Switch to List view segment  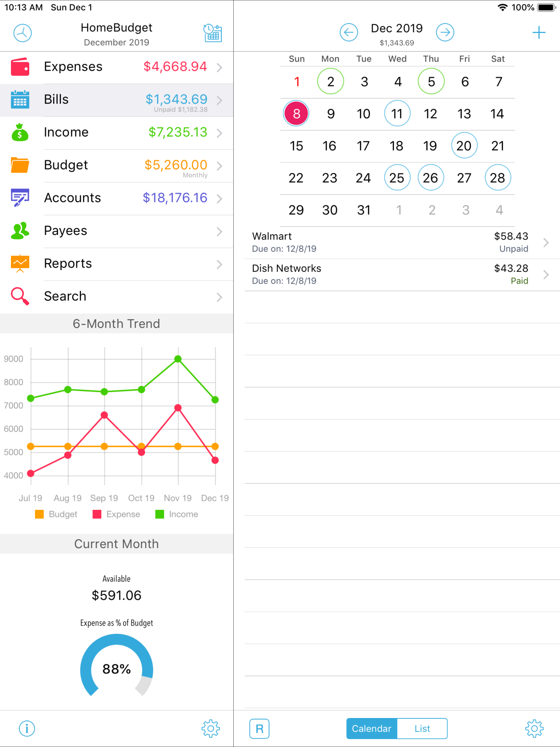pos(422,729)
